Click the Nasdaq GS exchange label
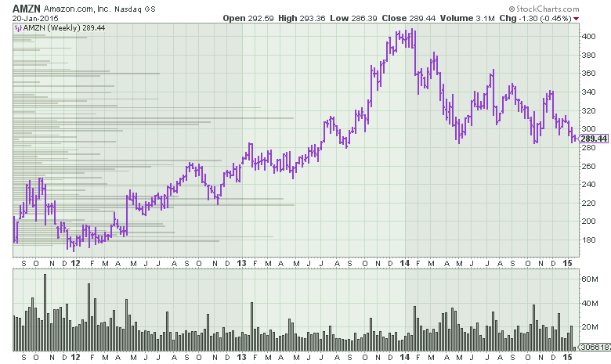The width and height of the screenshot is (611, 364). [135, 9]
